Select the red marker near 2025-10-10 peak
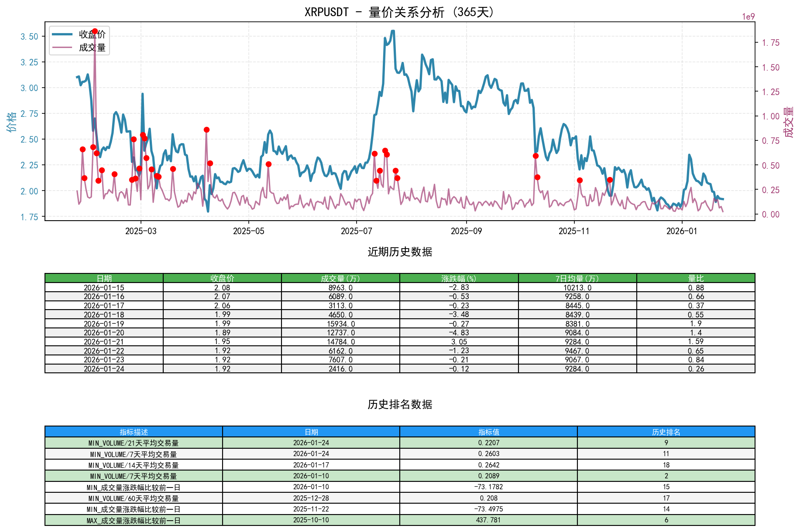The width and height of the screenshot is (800, 532). click(x=536, y=156)
